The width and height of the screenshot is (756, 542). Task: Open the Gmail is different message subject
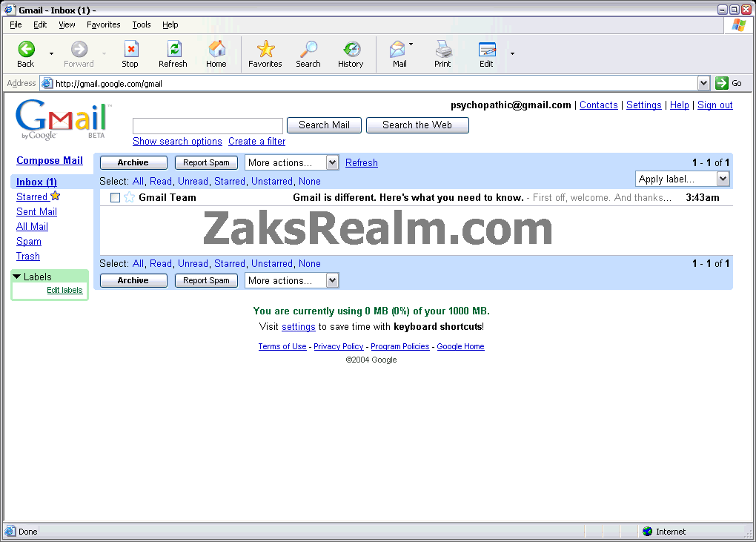[408, 198]
